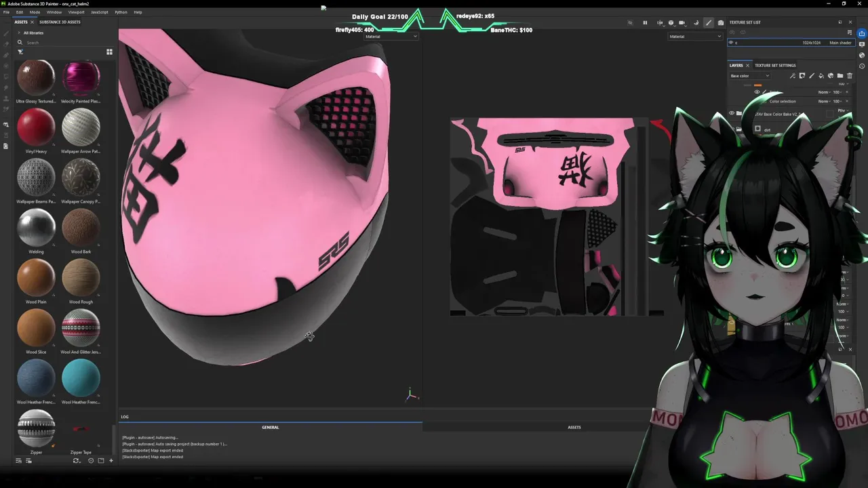This screenshot has height=488, width=868.
Task: Open the Mode menu
Action: 35,12
